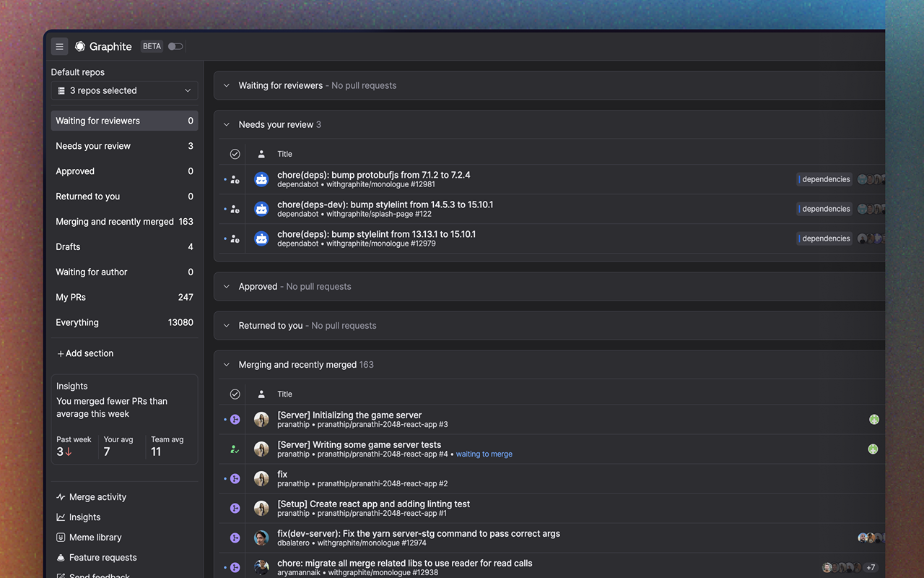Select Needs your review in sidebar
Viewport: 924px width, 578px height.
pyautogui.click(x=124, y=146)
